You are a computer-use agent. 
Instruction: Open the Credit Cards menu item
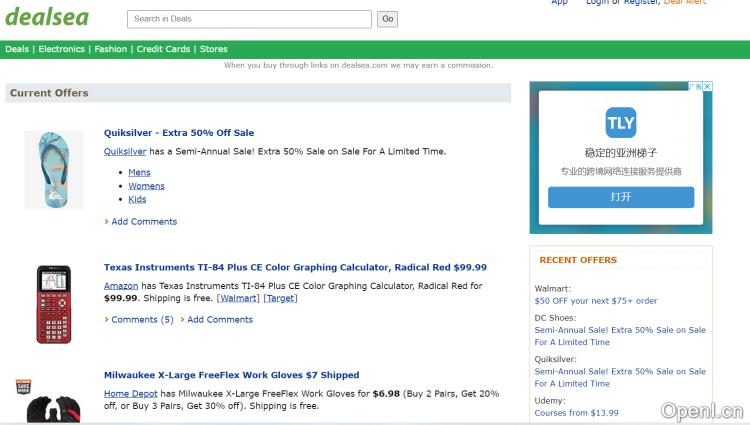click(163, 49)
